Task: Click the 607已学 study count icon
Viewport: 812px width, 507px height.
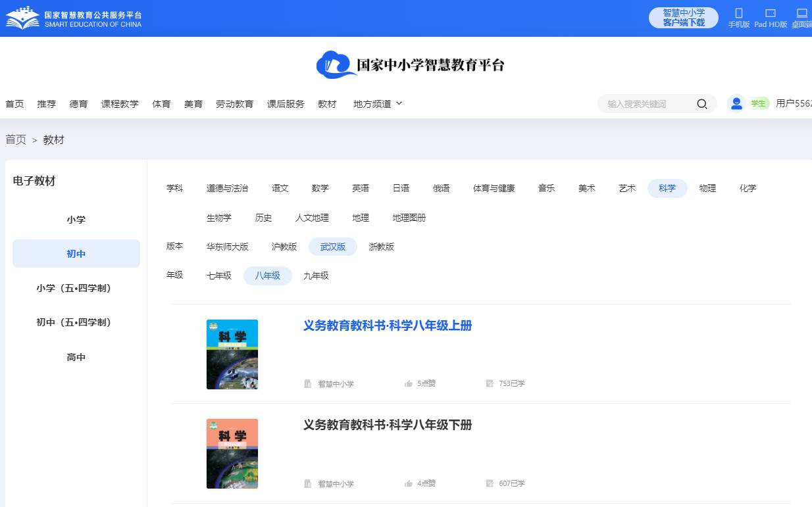Action: pos(490,483)
